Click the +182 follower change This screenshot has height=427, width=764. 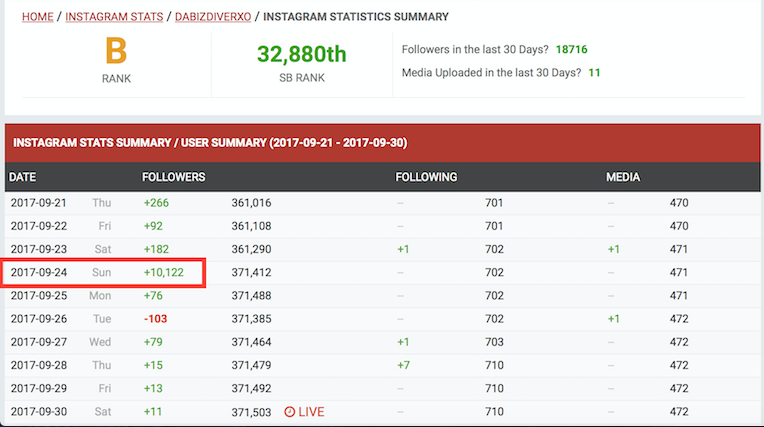pyautogui.click(x=156, y=249)
